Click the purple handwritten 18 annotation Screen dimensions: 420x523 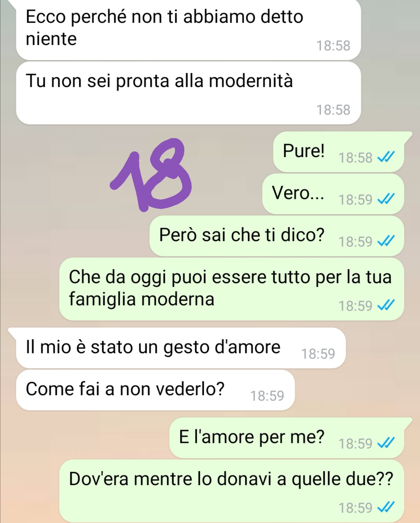pyautogui.click(x=151, y=174)
